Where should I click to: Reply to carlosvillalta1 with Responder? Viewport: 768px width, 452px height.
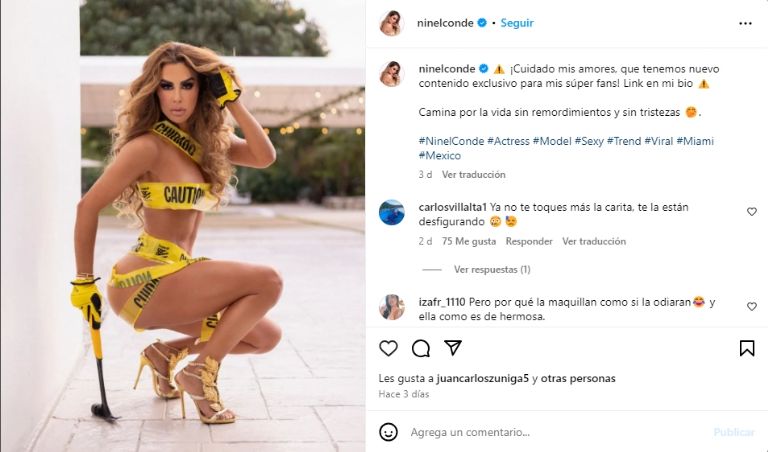coord(529,241)
